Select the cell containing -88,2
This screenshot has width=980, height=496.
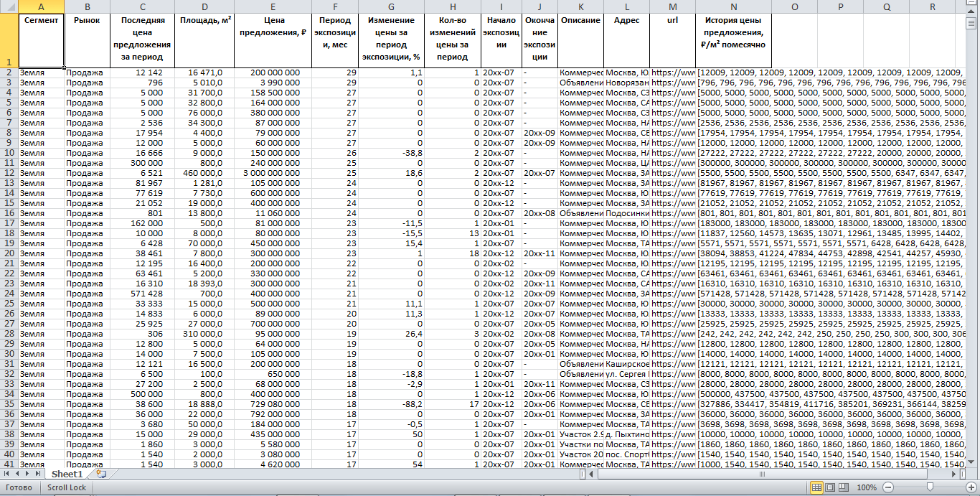pos(391,404)
